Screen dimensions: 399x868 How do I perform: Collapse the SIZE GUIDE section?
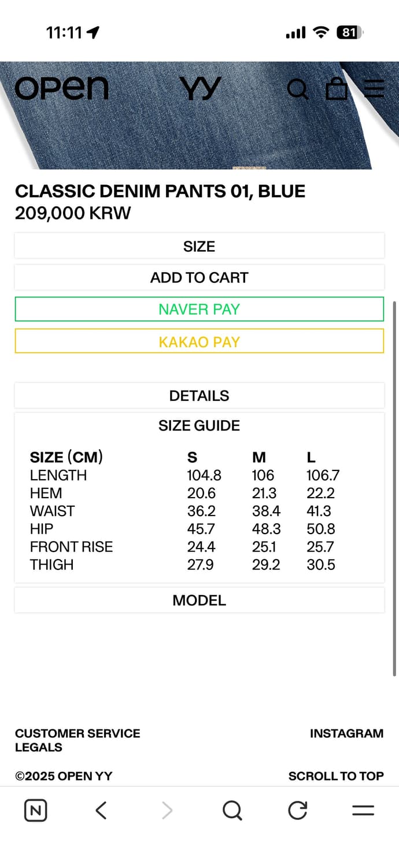pyautogui.click(x=199, y=426)
